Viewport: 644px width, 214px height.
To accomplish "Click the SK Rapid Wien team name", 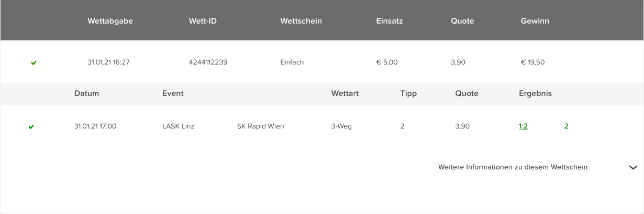I will [260, 126].
